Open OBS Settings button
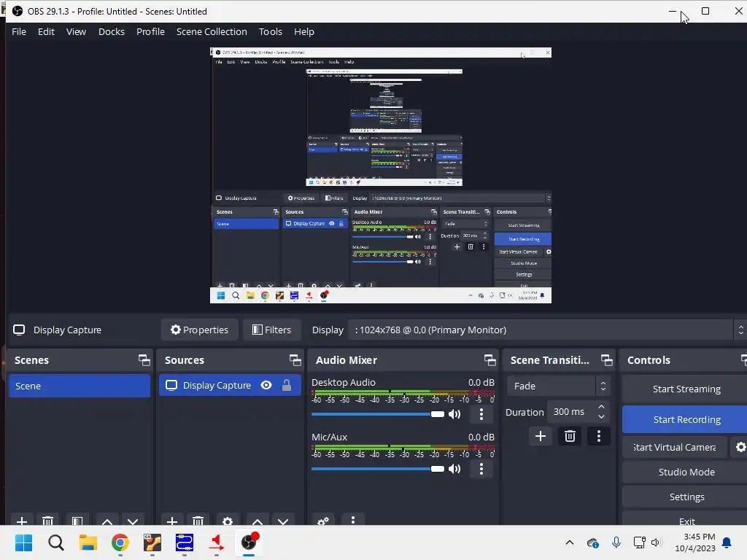 point(686,497)
